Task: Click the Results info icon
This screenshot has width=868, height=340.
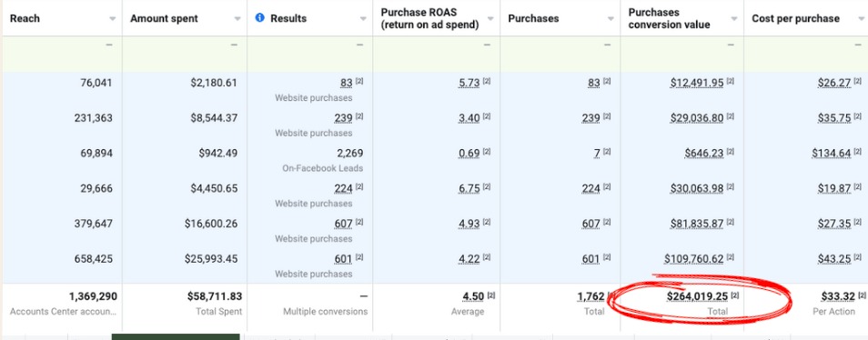Action: tap(259, 18)
